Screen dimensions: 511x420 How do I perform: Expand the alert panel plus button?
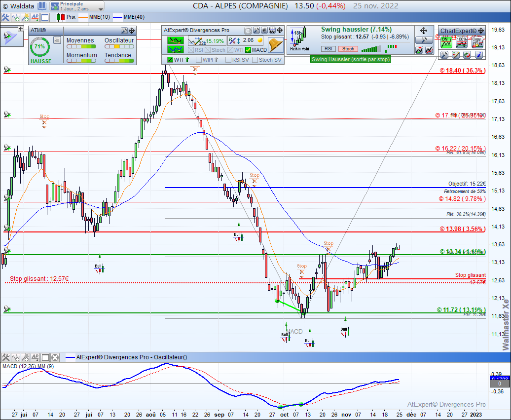click(x=21, y=29)
